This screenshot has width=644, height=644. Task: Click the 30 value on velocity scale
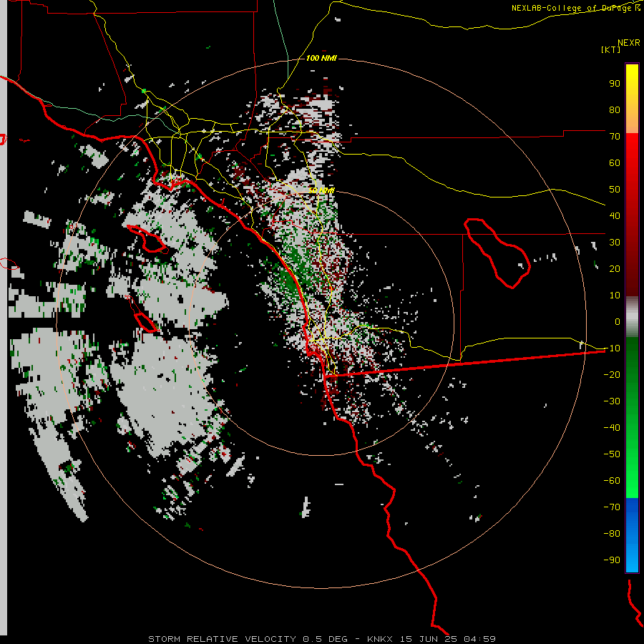pyautogui.click(x=615, y=243)
